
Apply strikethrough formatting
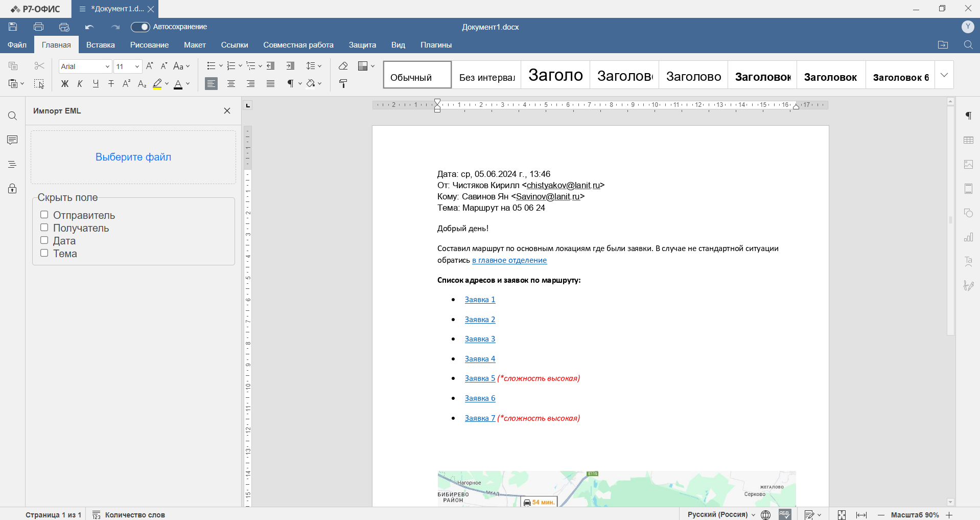pos(111,84)
